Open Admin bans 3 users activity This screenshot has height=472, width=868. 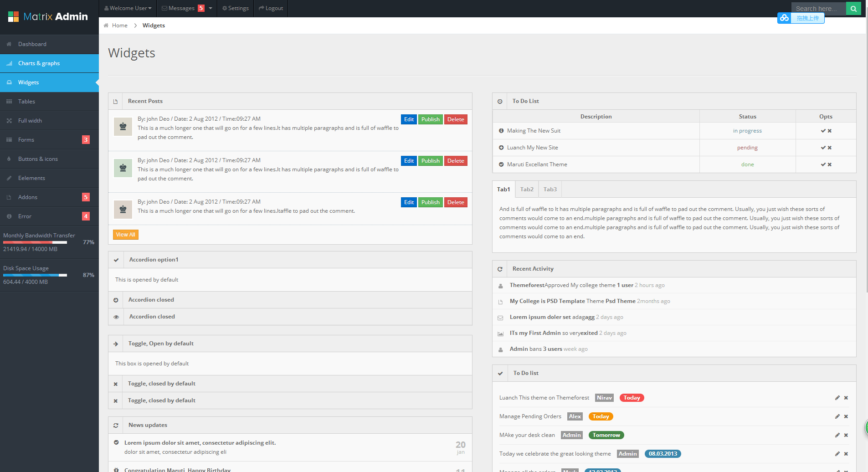[x=674, y=349]
